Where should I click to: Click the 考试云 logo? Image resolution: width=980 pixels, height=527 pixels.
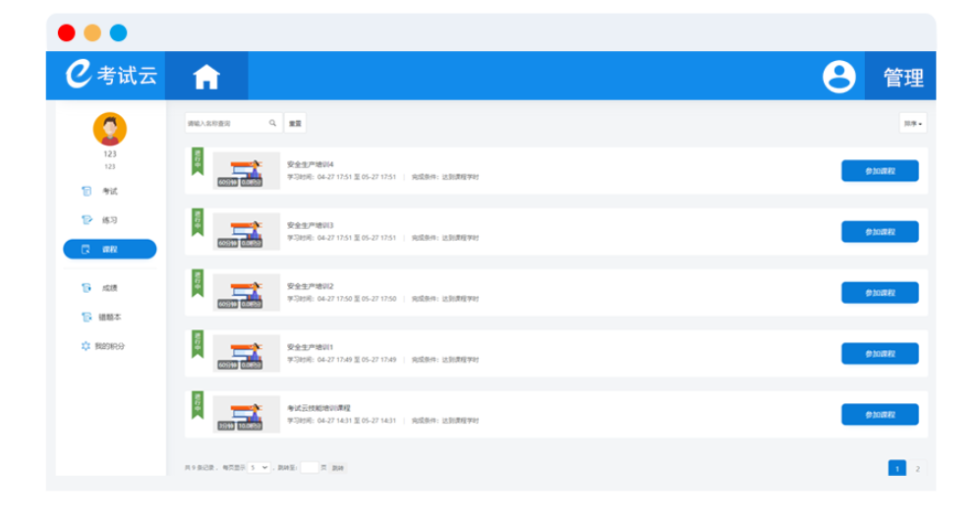tap(110, 76)
